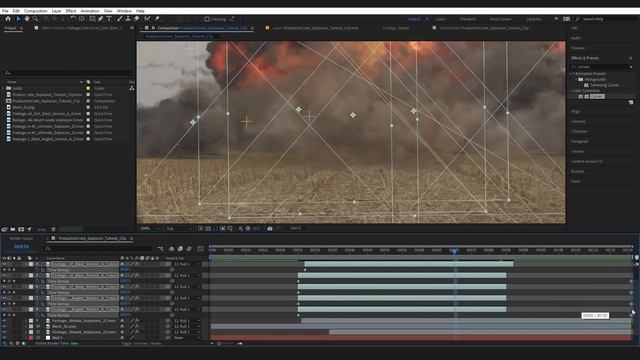The width and height of the screenshot is (640, 360).
Task: Switch to the Standard workspace
Action: (467, 19)
